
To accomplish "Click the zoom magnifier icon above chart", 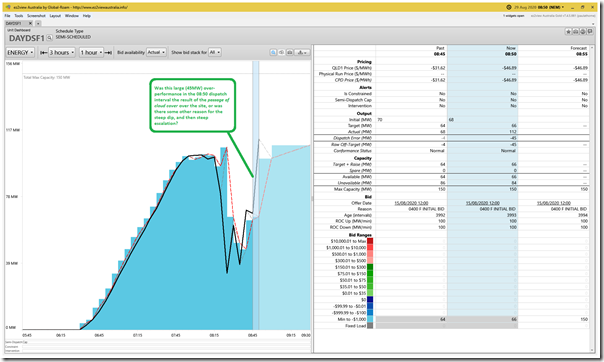I will pos(273,52).
